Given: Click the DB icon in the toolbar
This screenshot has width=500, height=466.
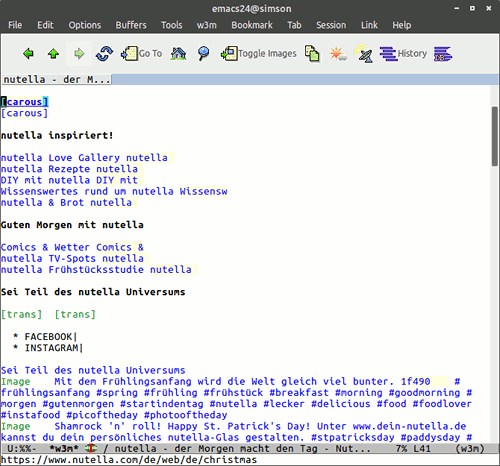Looking at the screenshot, I should (x=443, y=54).
